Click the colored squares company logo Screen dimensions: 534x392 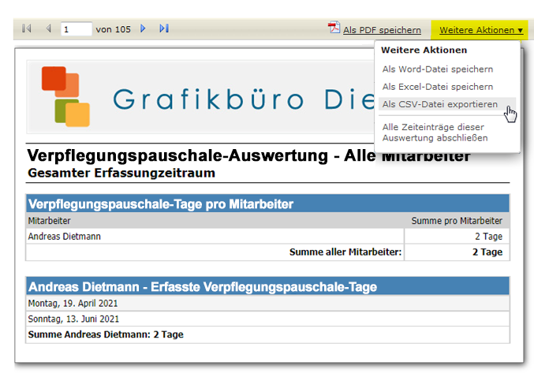click(x=65, y=96)
